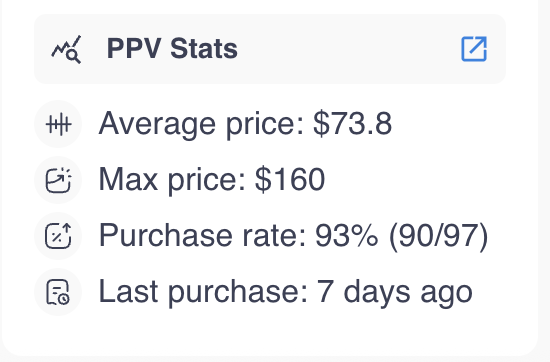Screen dimensions: 550x362
Task: Open PPV Stats in external window icon
Action: coord(474,49)
